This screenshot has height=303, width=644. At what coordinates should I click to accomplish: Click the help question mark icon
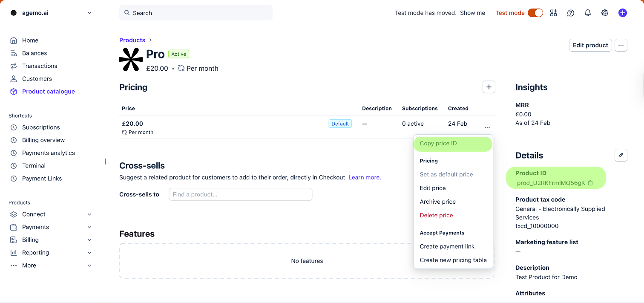click(x=571, y=13)
